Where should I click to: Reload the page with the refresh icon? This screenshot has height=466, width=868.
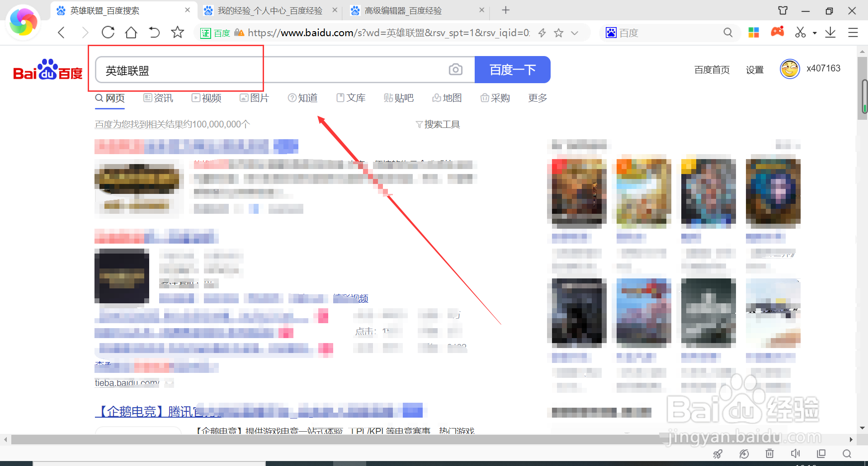[x=108, y=33]
